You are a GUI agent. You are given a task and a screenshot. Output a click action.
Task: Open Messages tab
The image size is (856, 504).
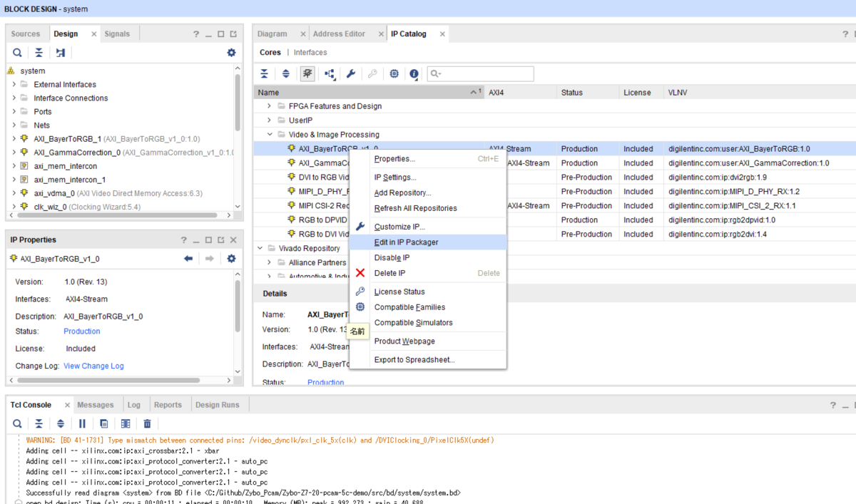pyautogui.click(x=96, y=405)
